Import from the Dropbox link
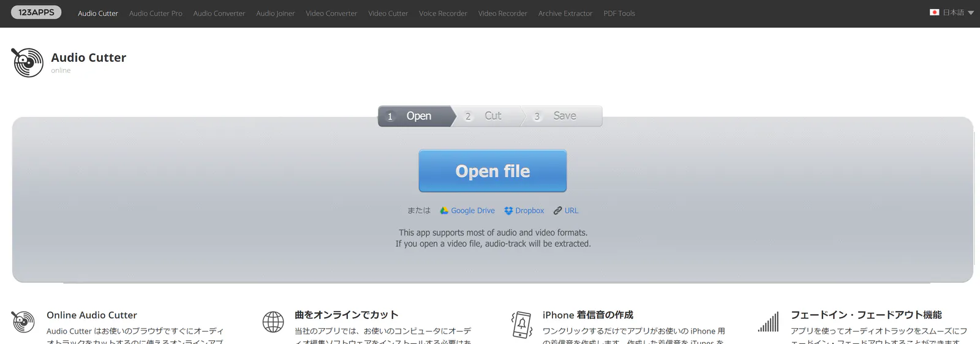 (530, 211)
